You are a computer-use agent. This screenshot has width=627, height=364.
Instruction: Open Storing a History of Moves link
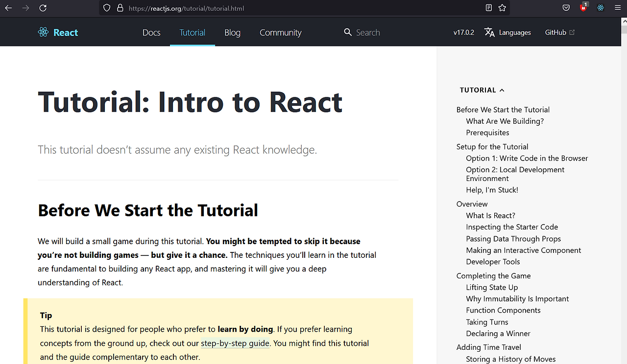coord(511,359)
